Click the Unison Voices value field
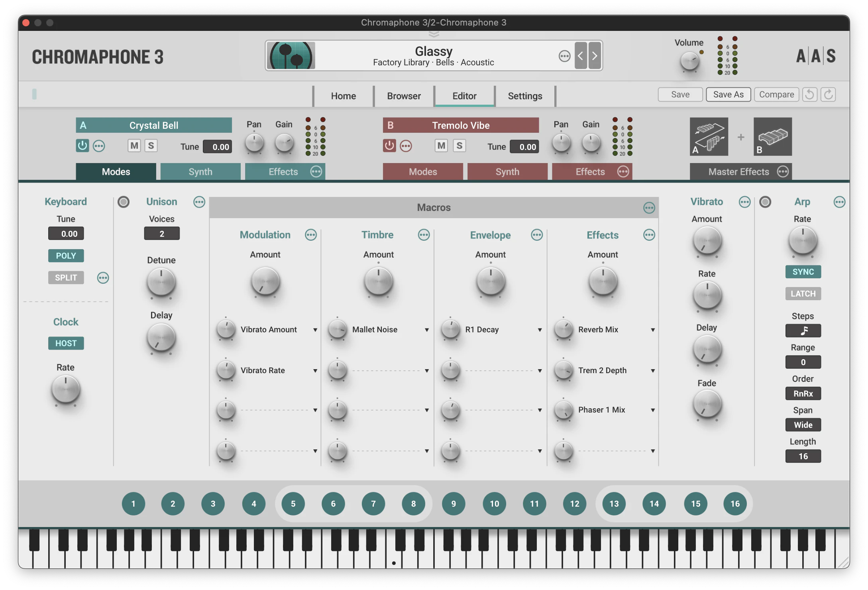The image size is (868, 590). (x=162, y=234)
